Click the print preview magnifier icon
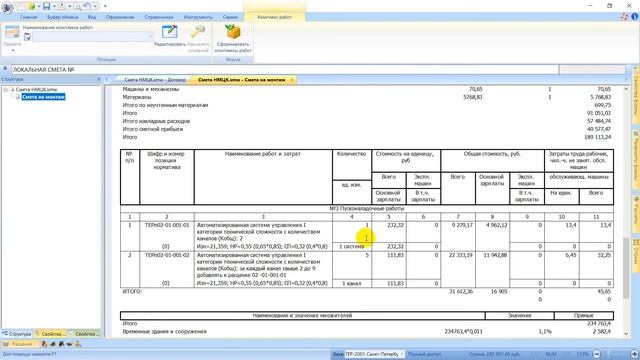 (x=78, y=6)
